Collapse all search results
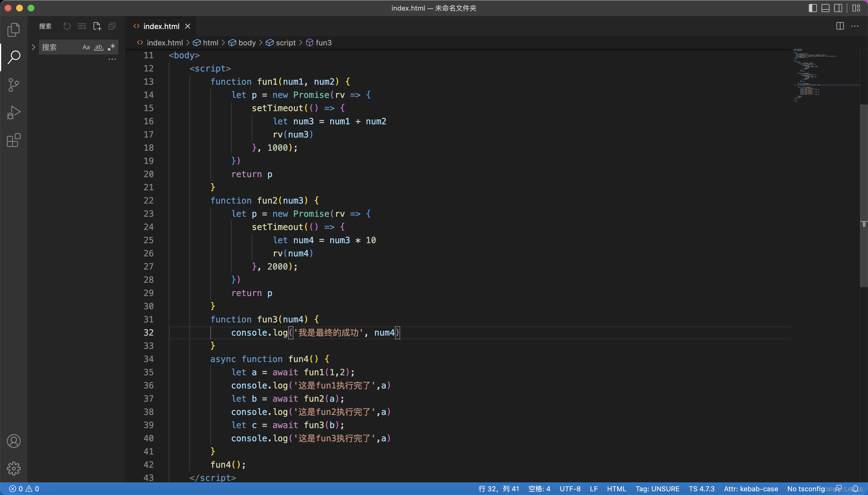Screen dimensions: 868x495 [112, 26]
